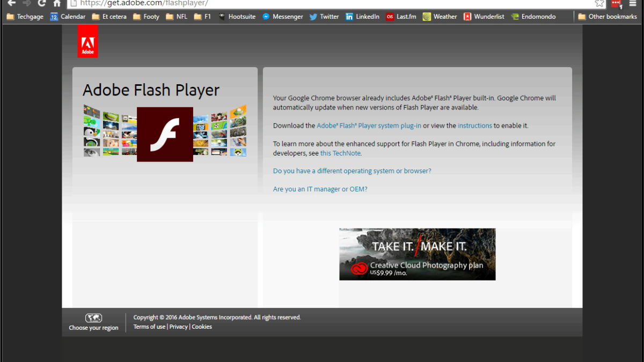
Task: Open the instructions link
Action: [x=475, y=125]
